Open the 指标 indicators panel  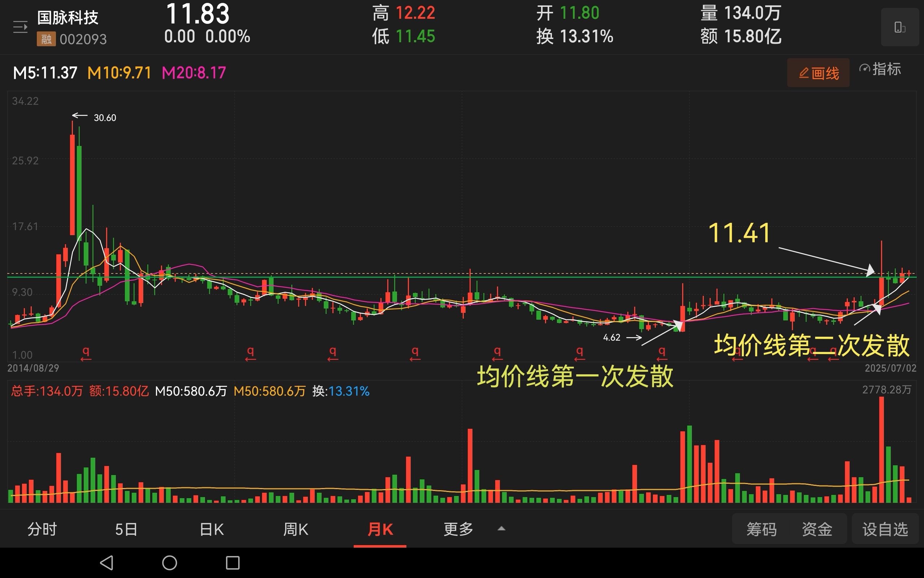[x=880, y=69]
